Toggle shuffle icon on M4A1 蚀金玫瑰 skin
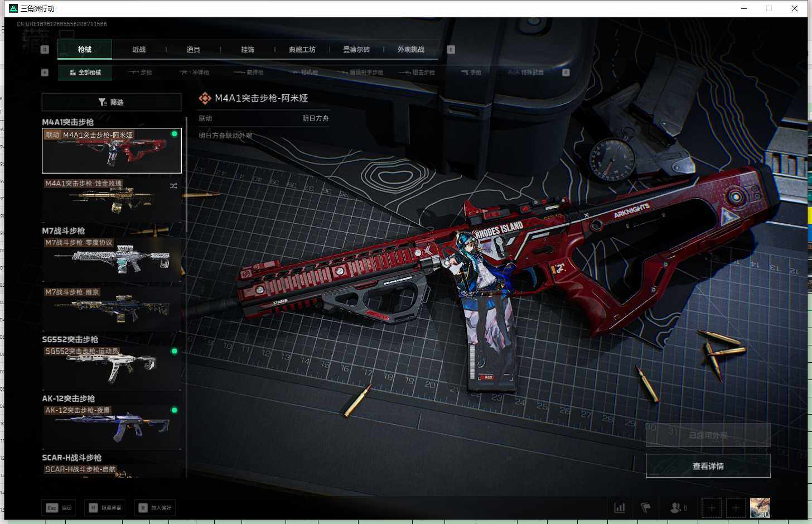The image size is (812, 524). (173, 186)
